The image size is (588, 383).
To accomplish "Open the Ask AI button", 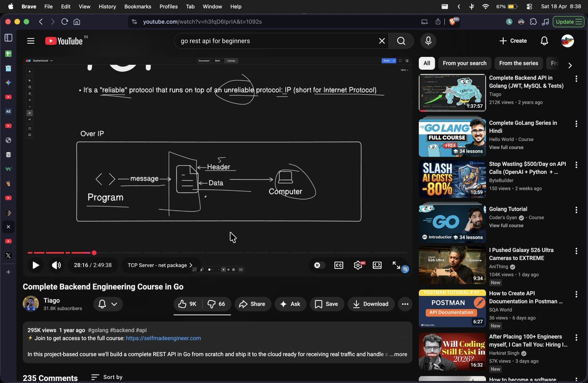I will click(290, 304).
